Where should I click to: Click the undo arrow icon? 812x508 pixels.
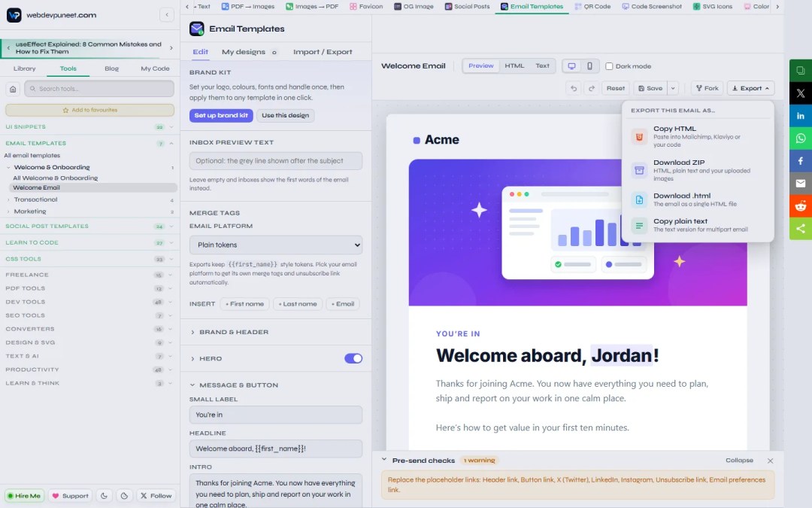tap(574, 88)
